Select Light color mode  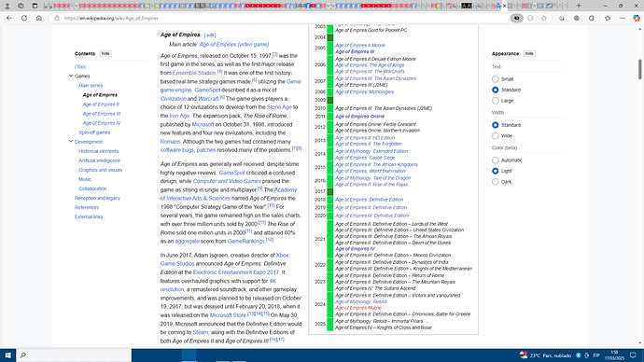[496, 171]
